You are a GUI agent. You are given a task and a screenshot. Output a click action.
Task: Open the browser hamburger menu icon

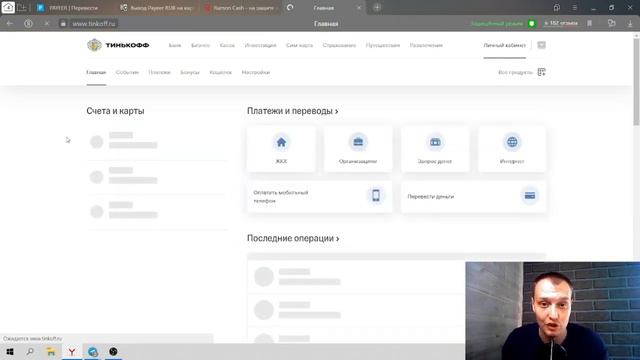[x=574, y=7]
